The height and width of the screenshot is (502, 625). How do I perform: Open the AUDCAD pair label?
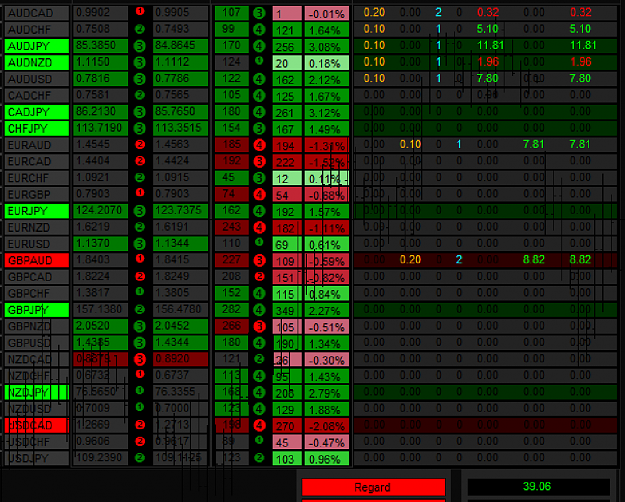(x=37, y=13)
